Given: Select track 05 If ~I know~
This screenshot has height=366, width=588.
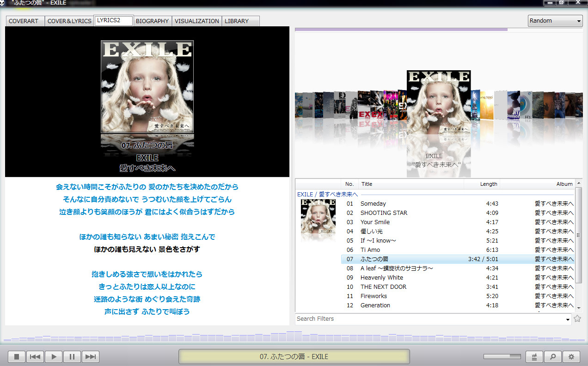Looking at the screenshot, I should click(x=458, y=241).
